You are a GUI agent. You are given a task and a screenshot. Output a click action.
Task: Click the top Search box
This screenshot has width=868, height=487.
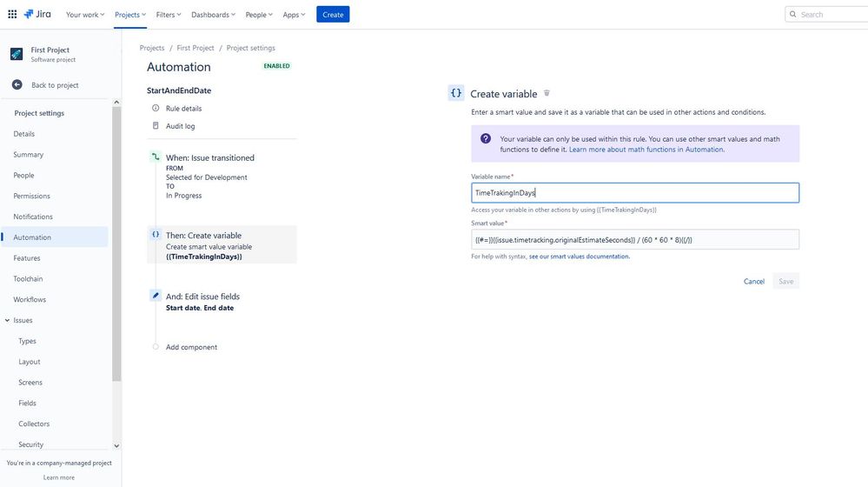click(x=826, y=15)
